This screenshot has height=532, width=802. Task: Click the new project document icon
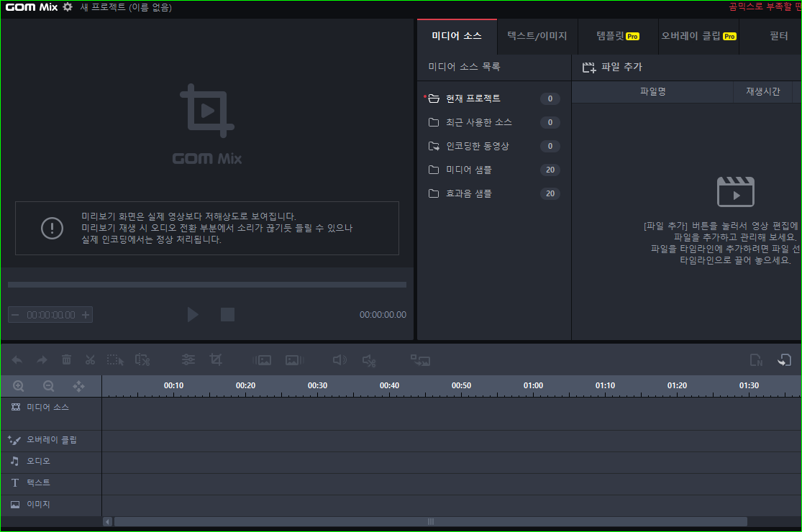(756, 359)
